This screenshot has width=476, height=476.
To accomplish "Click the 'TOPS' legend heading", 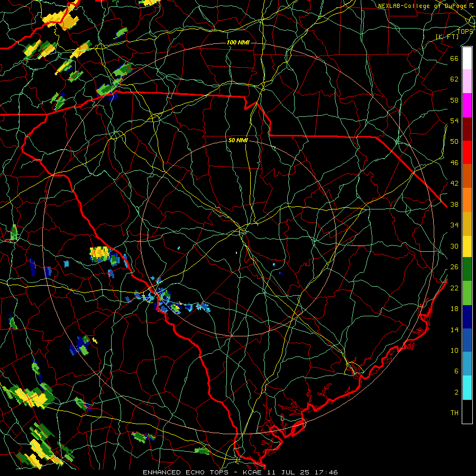I will coord(465,31).
